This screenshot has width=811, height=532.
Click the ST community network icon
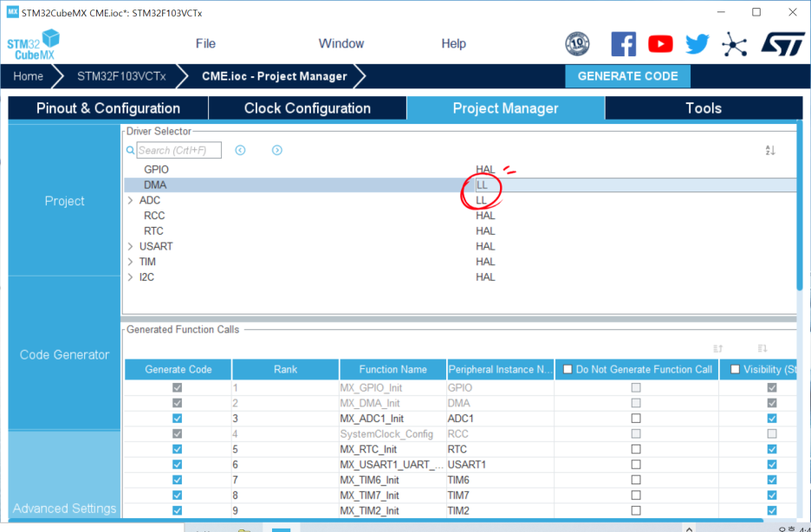735,44
